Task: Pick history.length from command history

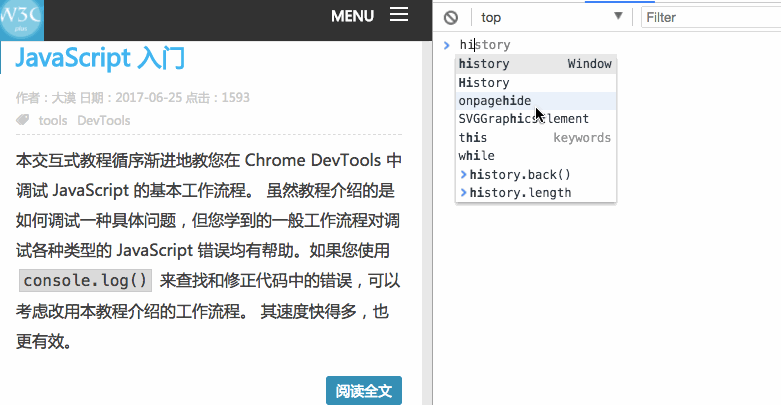Action: 536,193
